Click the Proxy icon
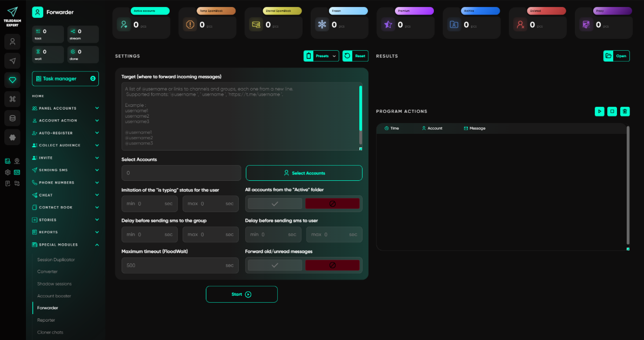The image size is (644, 340). [x=586, y=25]
